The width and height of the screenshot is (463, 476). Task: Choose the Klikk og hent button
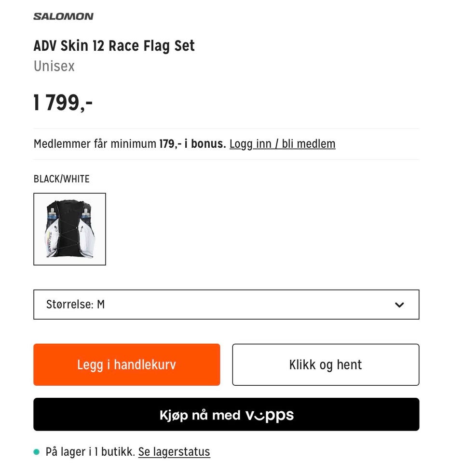[326, 364]
